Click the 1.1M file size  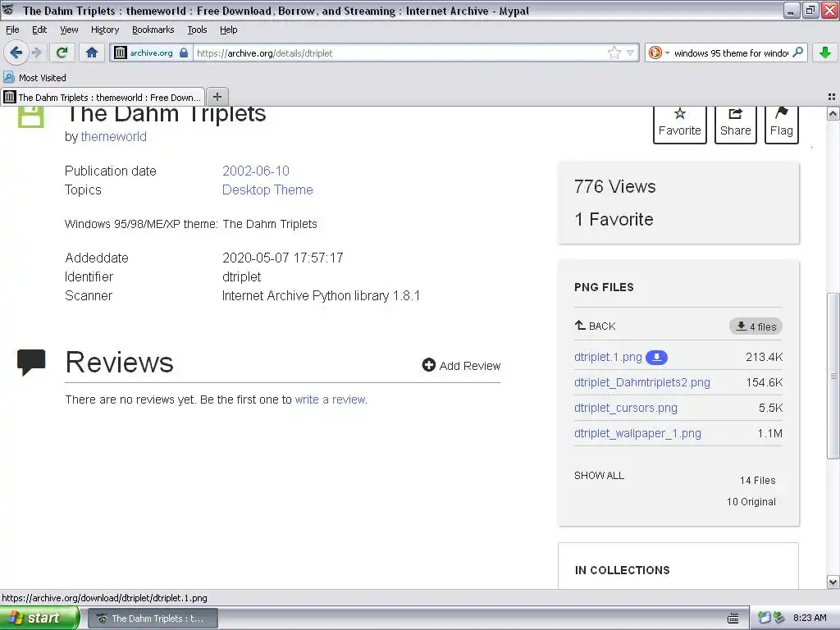(769, 433)
